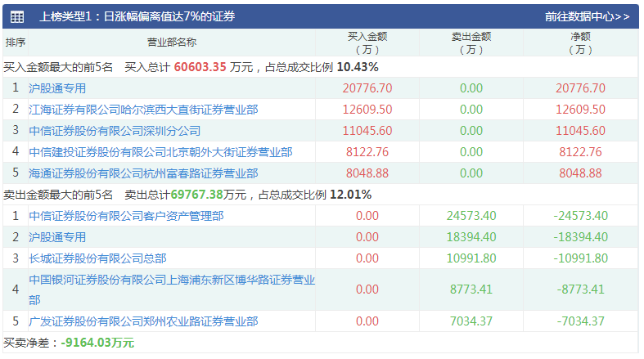Viewport: 644px width, 359px height.
Task: Click the 卖出金额 column header
Action: [x=471, y=43]
